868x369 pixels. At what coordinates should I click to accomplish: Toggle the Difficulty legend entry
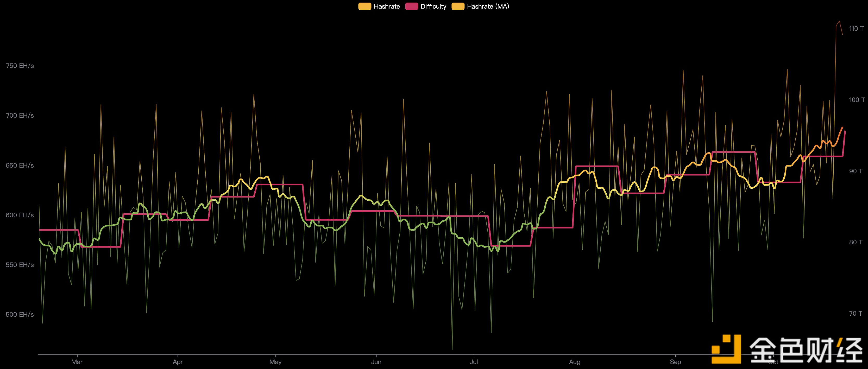pos(426,7)
